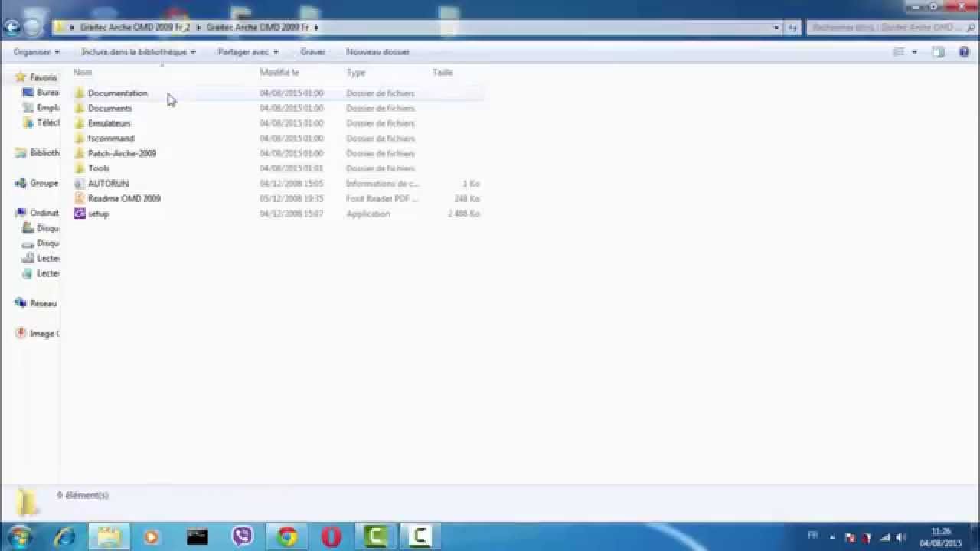The width and height of the screenshot is (980, 551).
Task: Navigate to Graitec Arche OMD 2009 Fr_2 breadcrumb
Action: click(x=135, y=28)
